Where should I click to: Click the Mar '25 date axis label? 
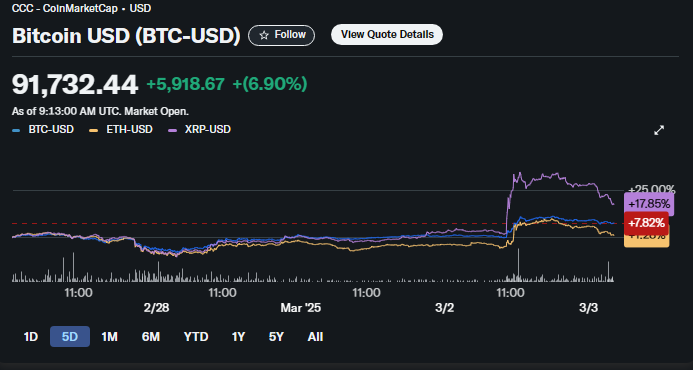coord(301,309)
